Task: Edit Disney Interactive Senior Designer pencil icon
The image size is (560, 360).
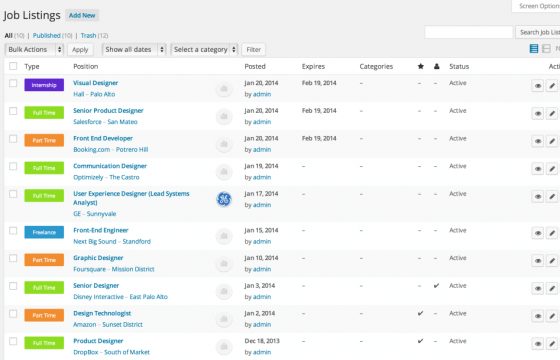Action: [x=552, y=289]
